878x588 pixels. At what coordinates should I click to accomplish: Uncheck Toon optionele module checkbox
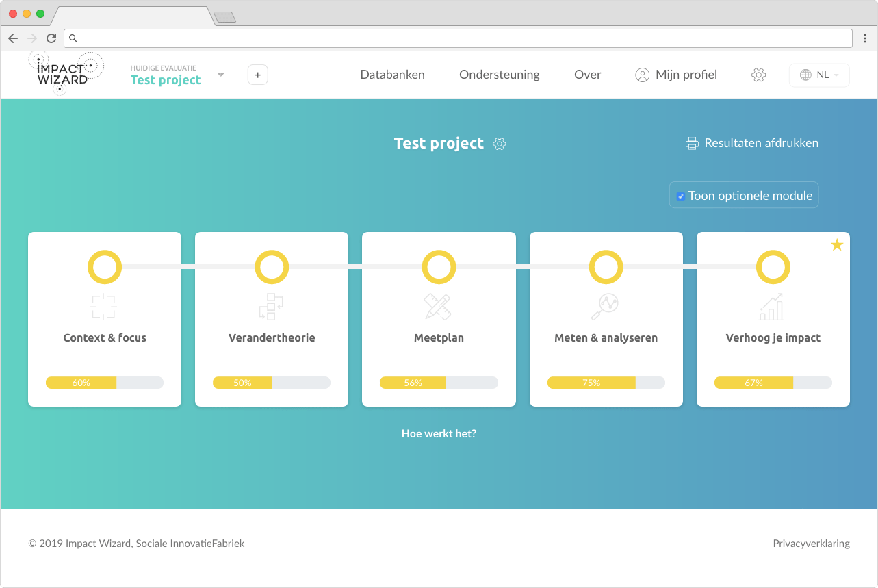tap(680, 196)
